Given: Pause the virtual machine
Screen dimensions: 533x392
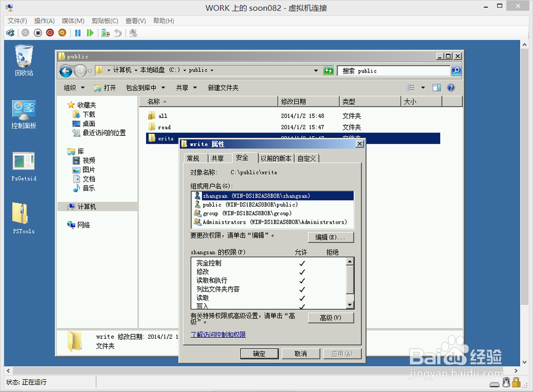Looking at the screenshot, I should (x=78, y=33).
